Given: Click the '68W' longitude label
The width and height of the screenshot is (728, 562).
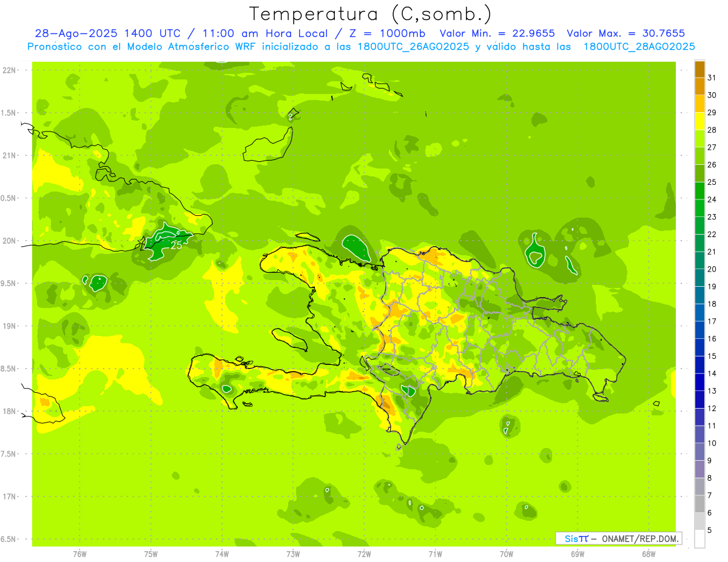Looking at the screenshot, I should click(649, 554).
